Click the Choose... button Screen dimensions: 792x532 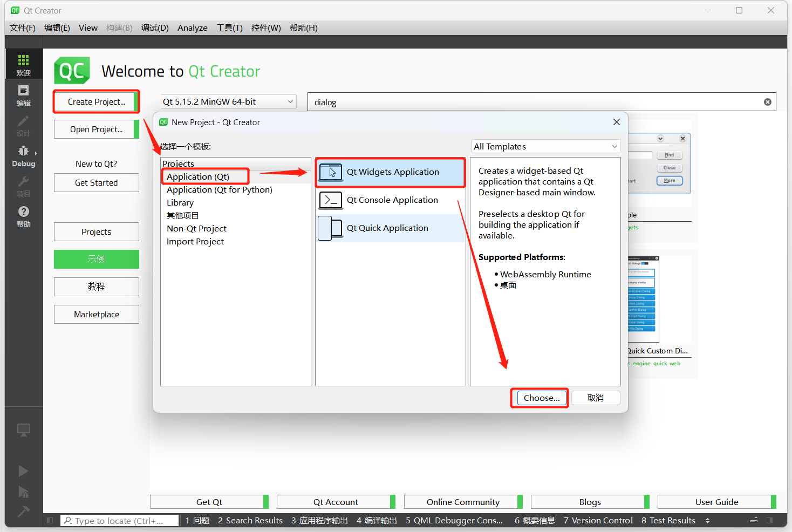point(542,398)
